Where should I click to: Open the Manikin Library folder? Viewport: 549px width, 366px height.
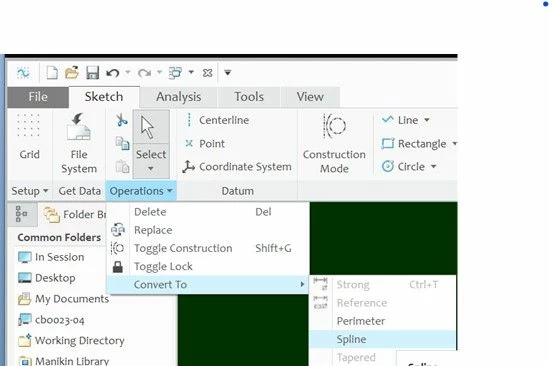click(63, 360)
